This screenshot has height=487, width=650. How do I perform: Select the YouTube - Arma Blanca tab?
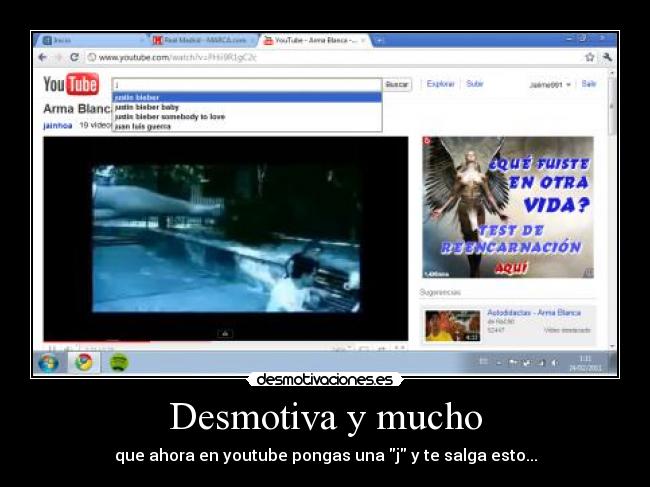pyautogui.click(x=314, y=40)
